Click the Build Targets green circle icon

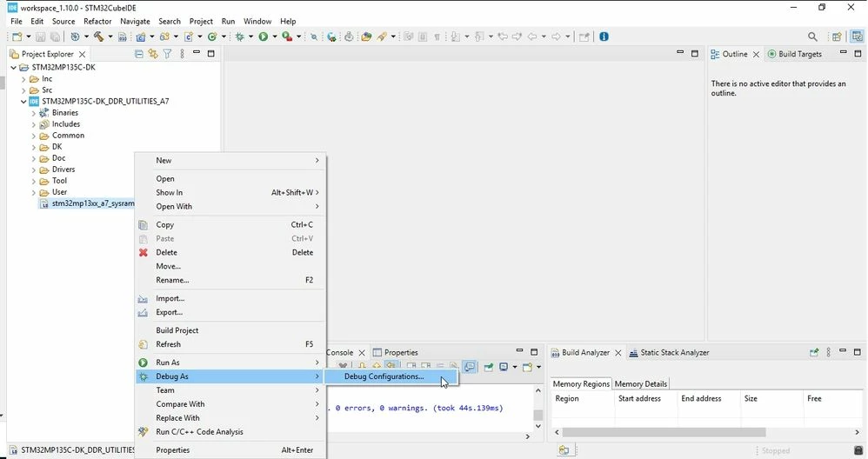coord(771,54)
